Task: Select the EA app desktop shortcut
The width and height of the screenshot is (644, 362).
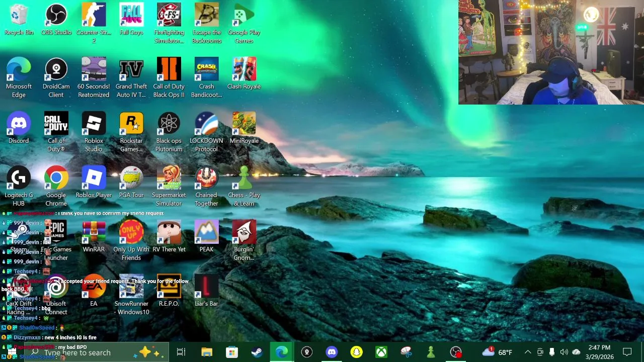Action: tap(94, 292)
